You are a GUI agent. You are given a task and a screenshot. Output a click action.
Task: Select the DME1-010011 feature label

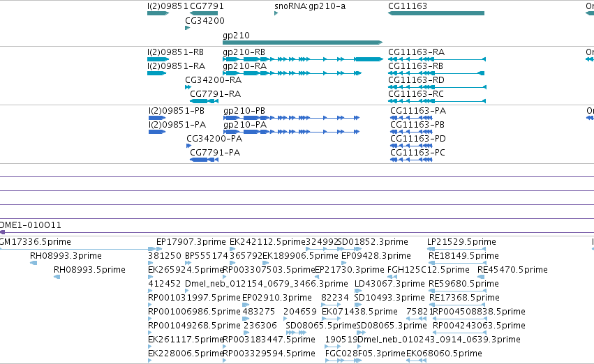tap(30, 225)
